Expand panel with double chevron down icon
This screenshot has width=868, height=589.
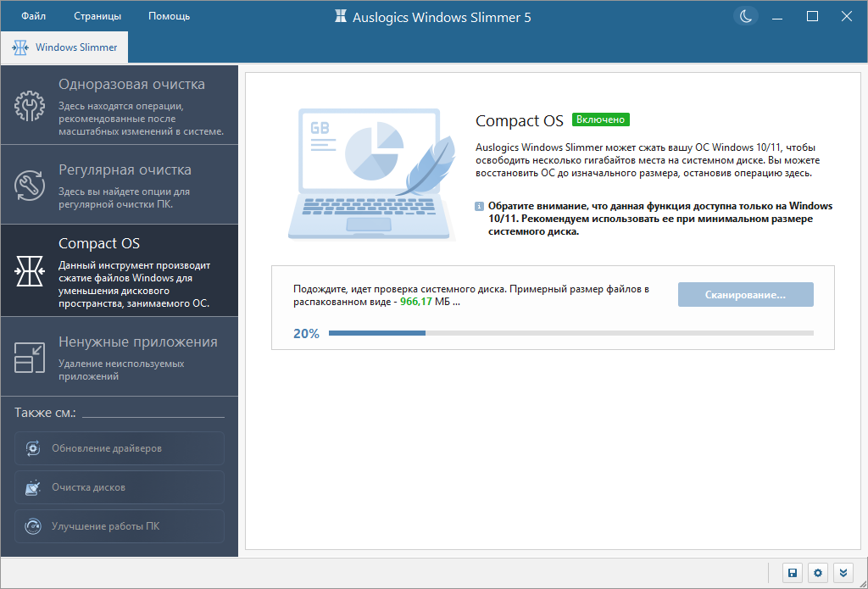click(843, 573)
